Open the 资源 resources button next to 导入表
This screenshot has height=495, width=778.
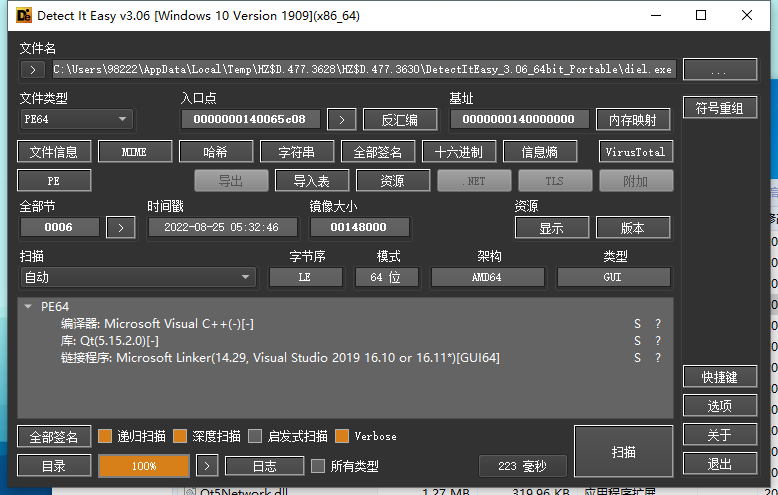pos(393,181)
